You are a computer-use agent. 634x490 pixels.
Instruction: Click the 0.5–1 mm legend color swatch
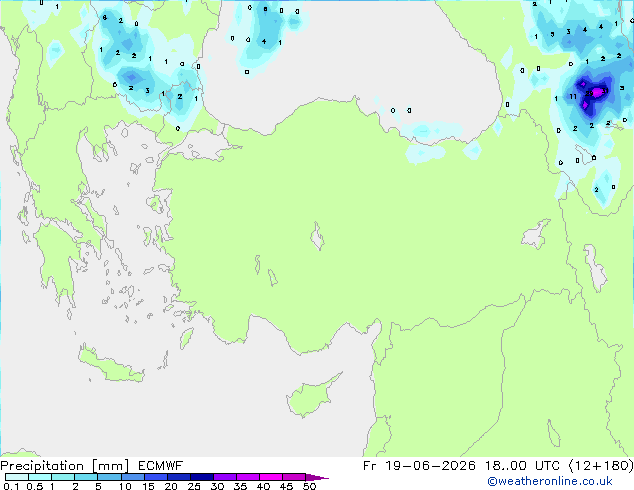tap(40, 477)
